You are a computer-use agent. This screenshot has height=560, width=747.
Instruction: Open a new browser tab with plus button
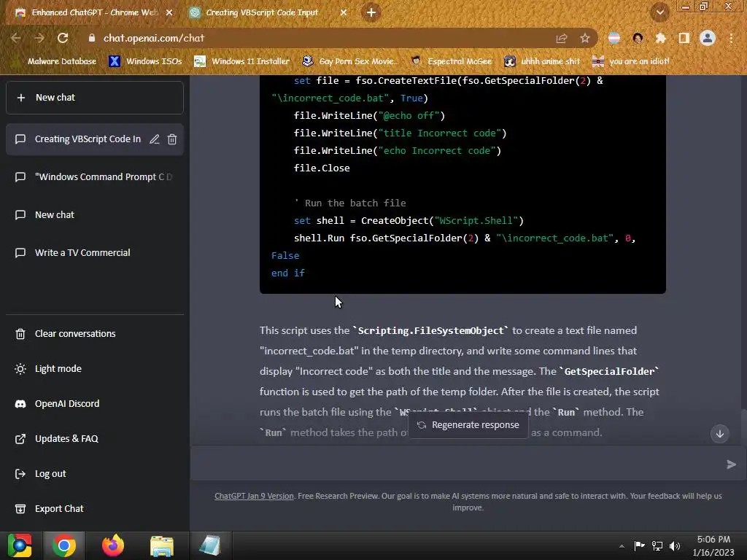click(371, 13)
